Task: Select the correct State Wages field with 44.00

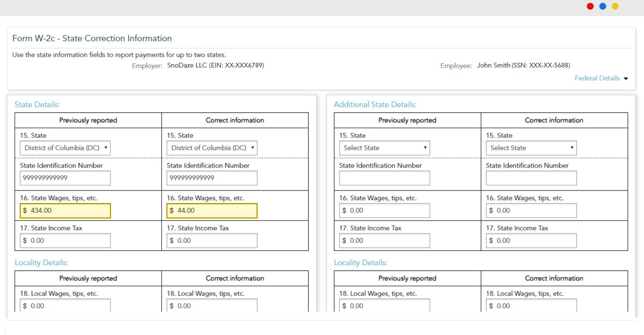Action: pos(212,211)
